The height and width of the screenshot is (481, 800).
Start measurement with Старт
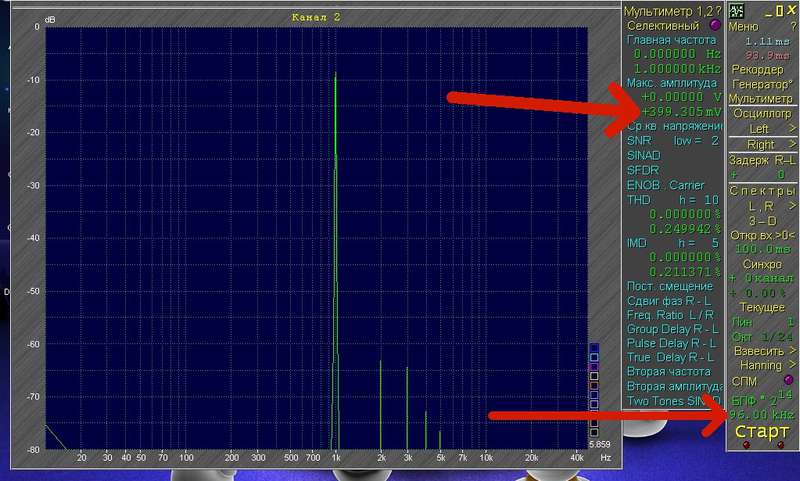click(x=762, y=431)
